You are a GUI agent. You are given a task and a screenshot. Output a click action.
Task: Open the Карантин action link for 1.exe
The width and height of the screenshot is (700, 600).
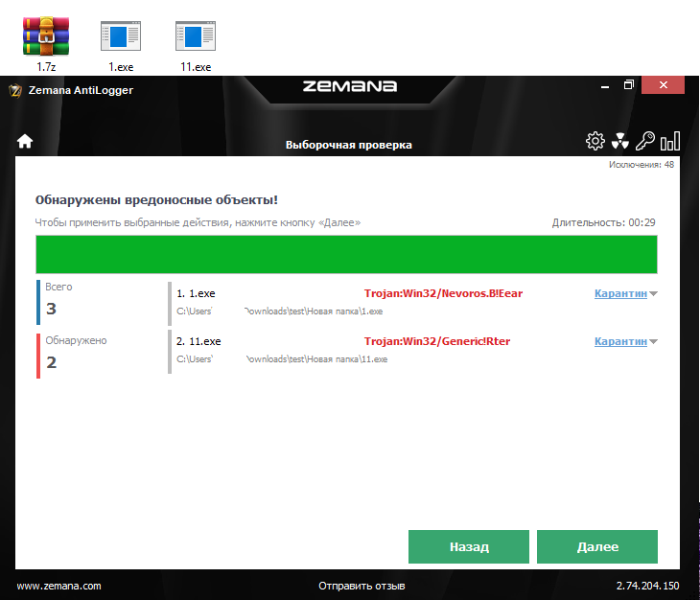(620, 293)
